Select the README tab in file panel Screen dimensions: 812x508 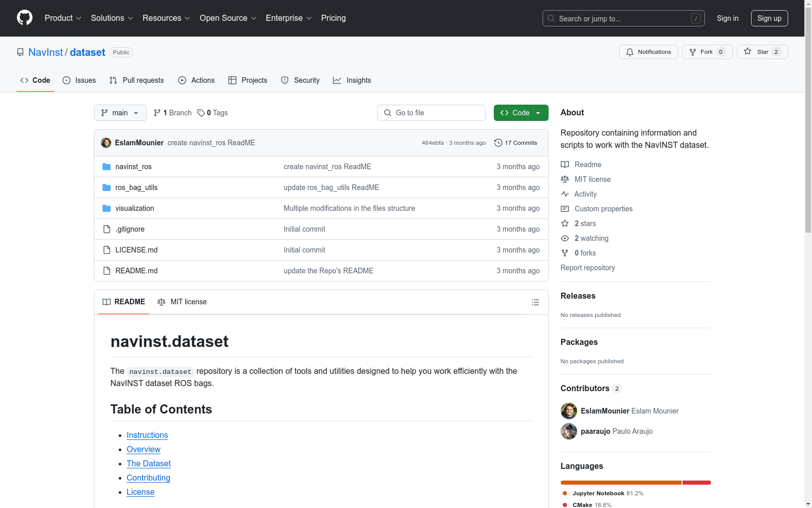pyautogui.click(x=124, y=302)
